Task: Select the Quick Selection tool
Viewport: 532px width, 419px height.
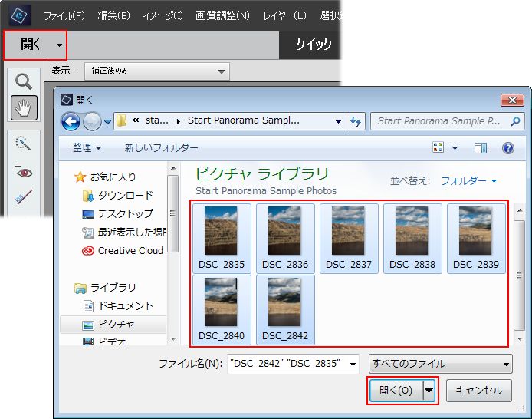Action: 23,143
